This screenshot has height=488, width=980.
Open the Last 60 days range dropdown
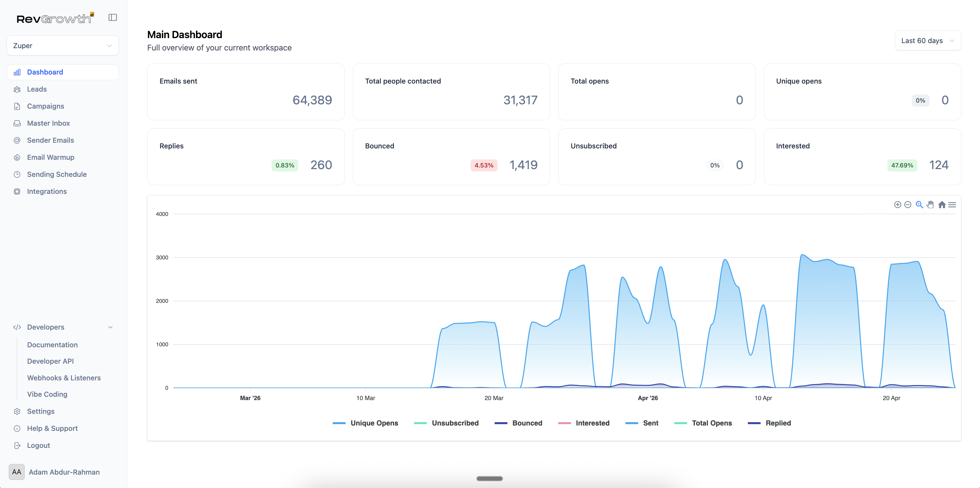pyautogui.click(x=928, y=41)
